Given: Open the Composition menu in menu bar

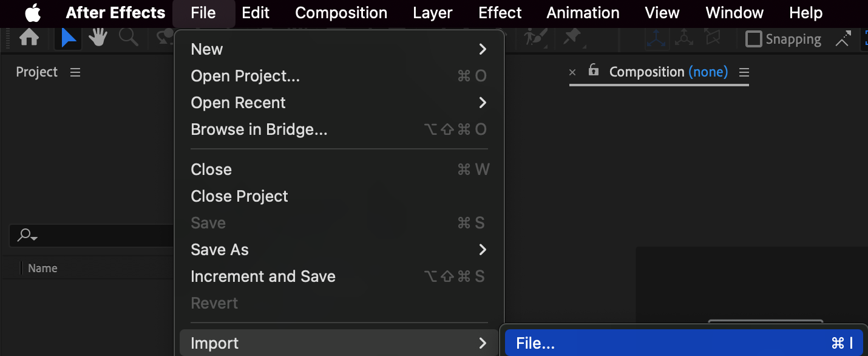Looking at the screenshot, I should point(341,13).
